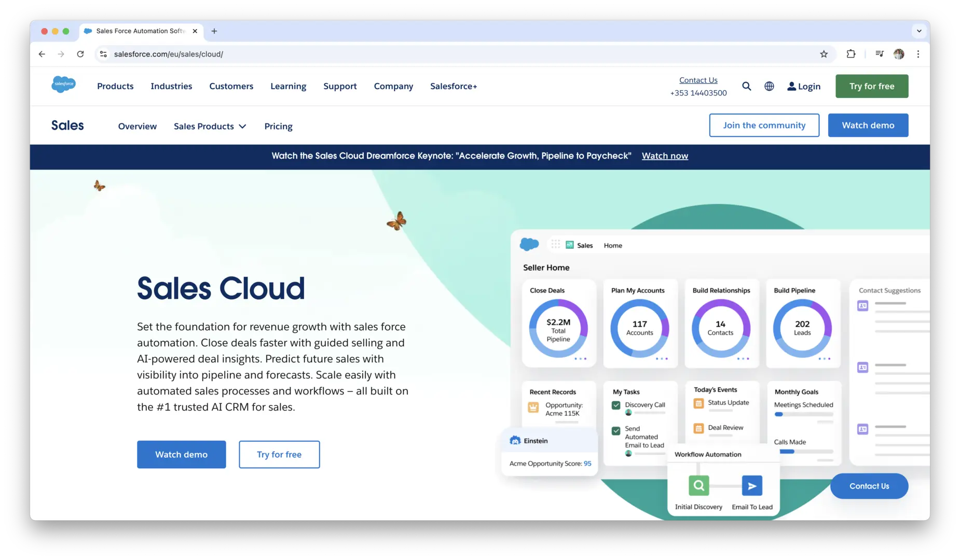Image resolution: width=960 pixels, height=560 pixels.
Task: Click the Sales section heading
Action: [x=67, y=125]
